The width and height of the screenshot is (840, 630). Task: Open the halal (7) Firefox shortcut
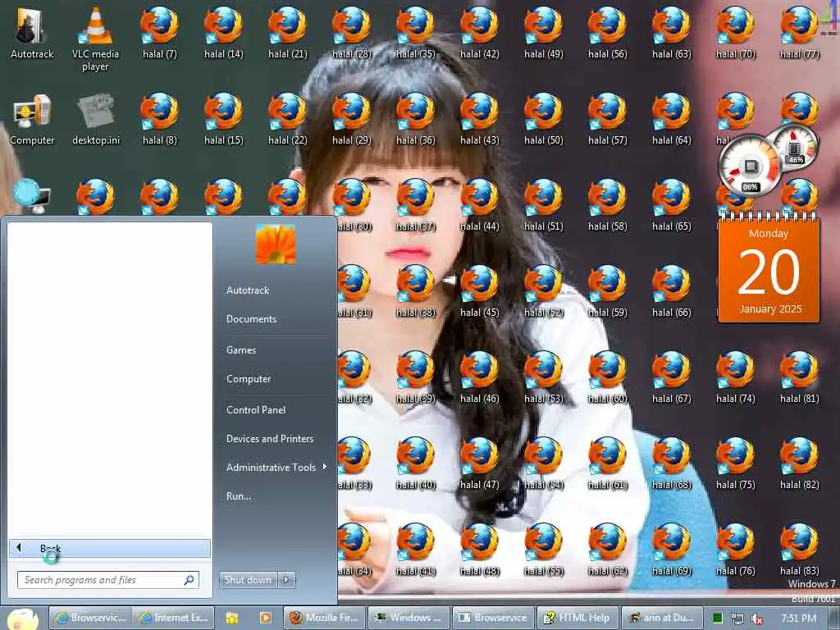coord(160,33)
